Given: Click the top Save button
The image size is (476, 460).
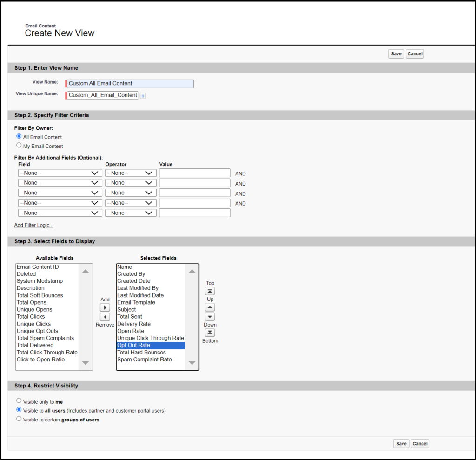Looking at the screenshot, I should pyautogui.click(x=396, y=54).
